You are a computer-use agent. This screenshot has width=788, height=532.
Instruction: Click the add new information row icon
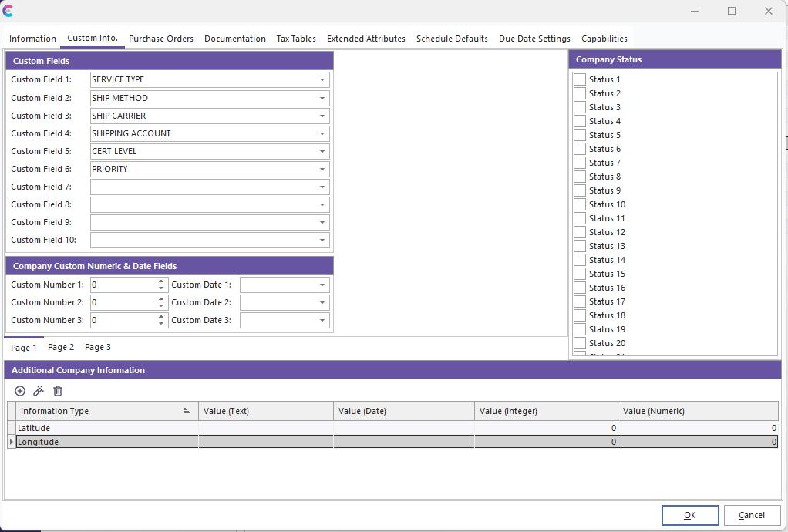pos(20,391)
